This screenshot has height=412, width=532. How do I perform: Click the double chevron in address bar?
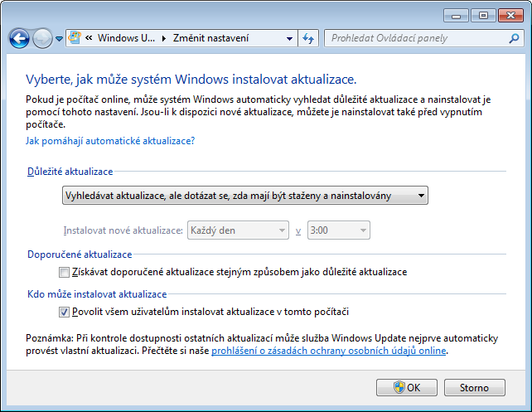pos(89,37)
